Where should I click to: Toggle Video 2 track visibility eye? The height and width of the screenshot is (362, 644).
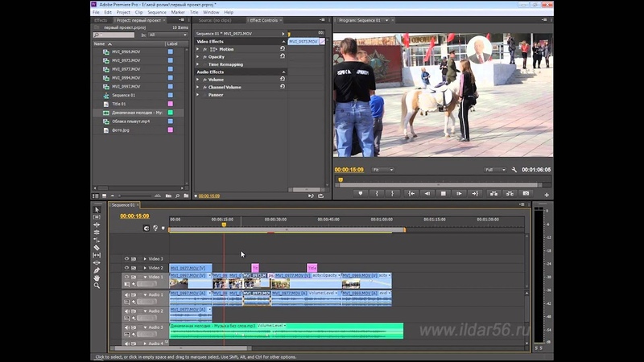(x=126, y=268)
